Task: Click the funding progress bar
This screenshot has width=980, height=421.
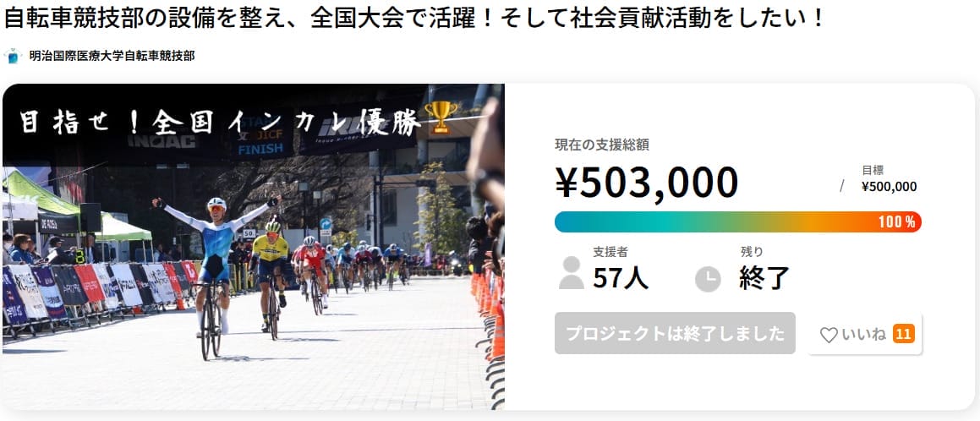Action: [x=738, y=221]
